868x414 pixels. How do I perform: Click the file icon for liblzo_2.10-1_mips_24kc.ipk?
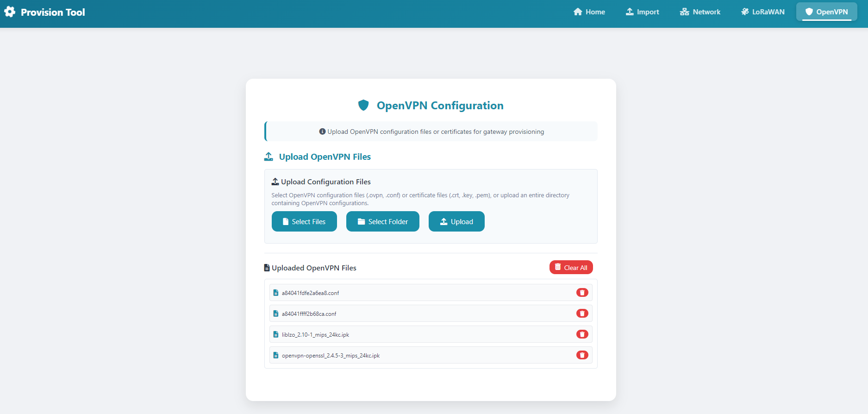(x=276, y=334)
